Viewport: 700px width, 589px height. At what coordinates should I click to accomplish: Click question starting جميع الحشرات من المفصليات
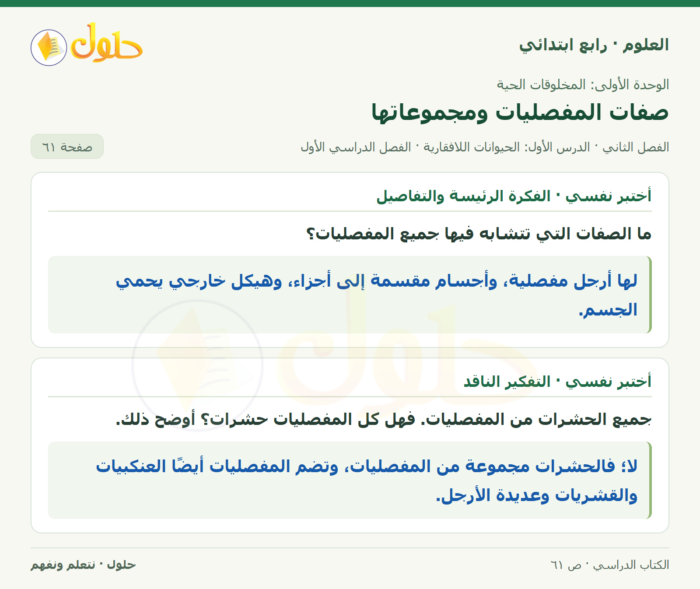click(383, 419)
